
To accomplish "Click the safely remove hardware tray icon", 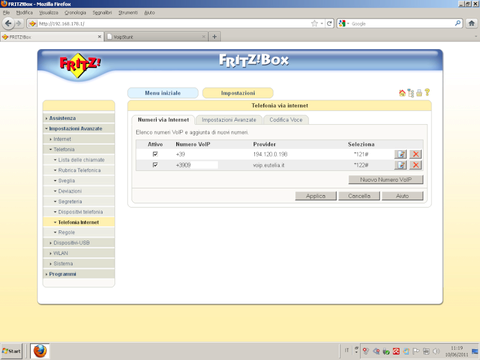I will (386, 351).
